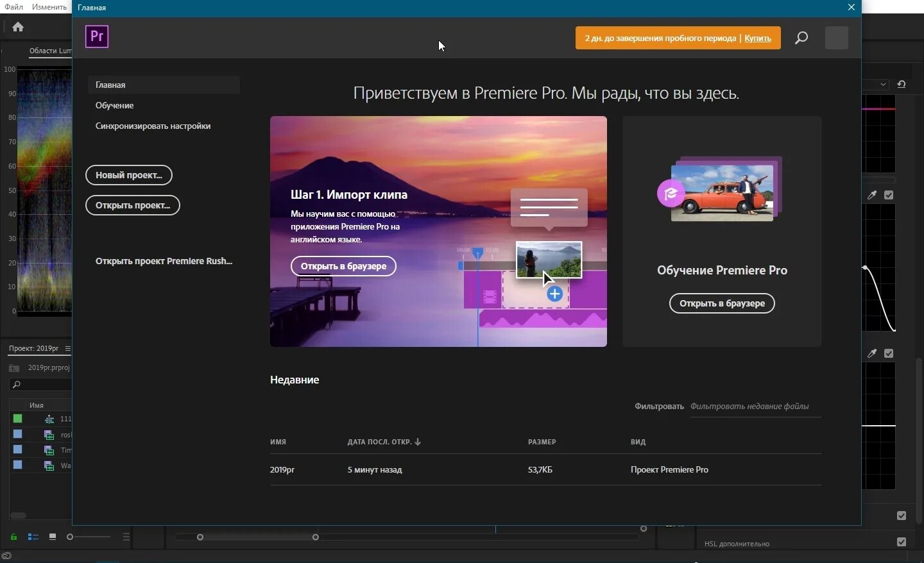Click the reset arrow icon in Lumetri panel
The width and height of the screenshot is (924, 563).
[x=902, y=84]
